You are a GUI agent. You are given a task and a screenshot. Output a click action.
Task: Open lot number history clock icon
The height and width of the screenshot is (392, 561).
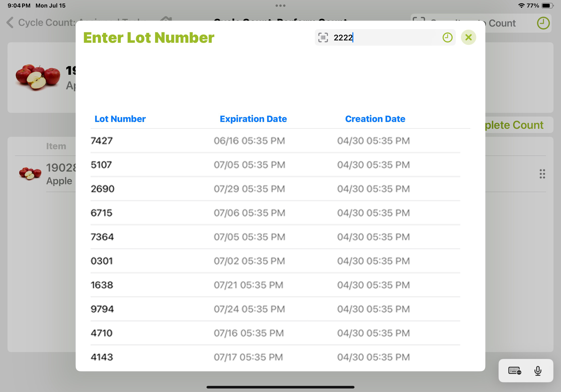tap(447, 38)
